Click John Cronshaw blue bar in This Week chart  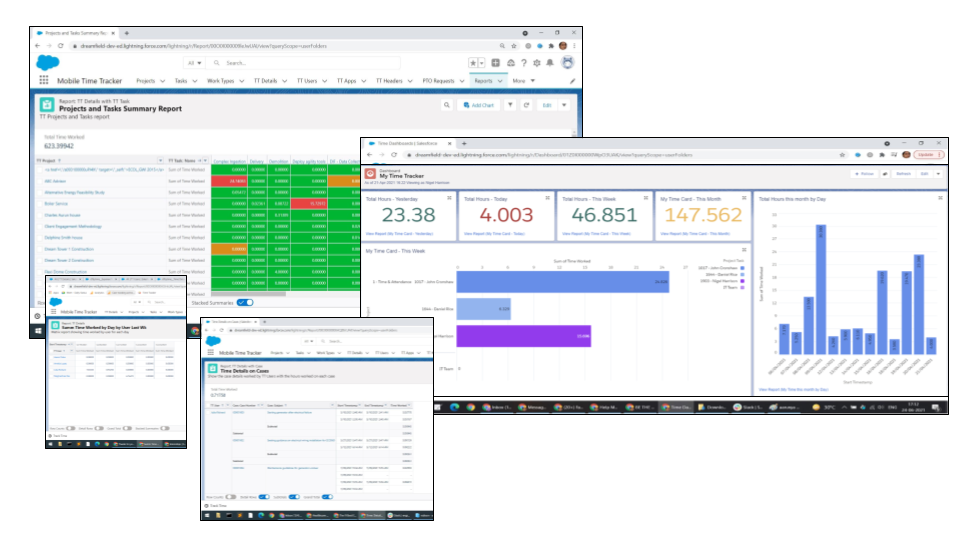pos(563,282)
